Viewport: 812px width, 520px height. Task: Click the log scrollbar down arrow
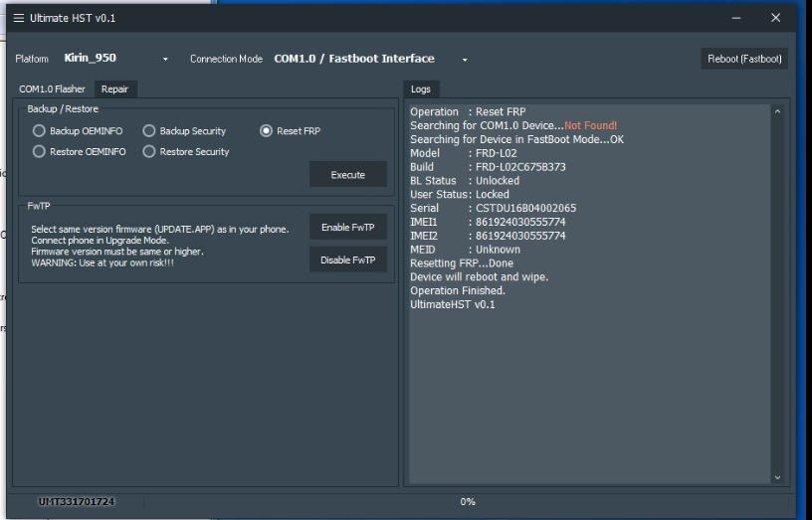tap(777, 477)
